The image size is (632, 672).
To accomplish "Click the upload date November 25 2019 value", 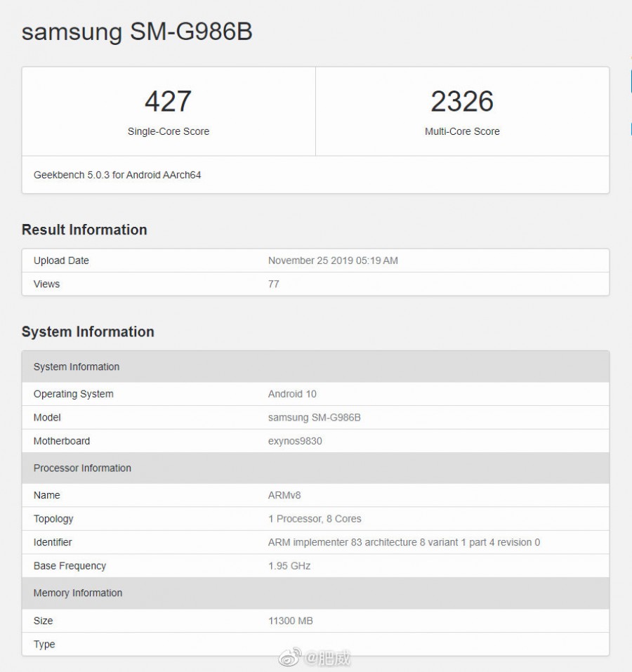I will 333,261.
